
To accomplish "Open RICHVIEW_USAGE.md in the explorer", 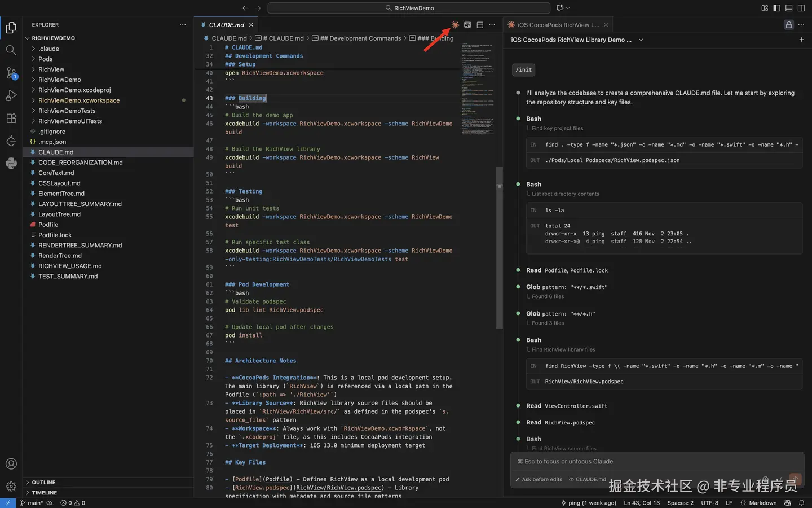I will coord(108,266).
